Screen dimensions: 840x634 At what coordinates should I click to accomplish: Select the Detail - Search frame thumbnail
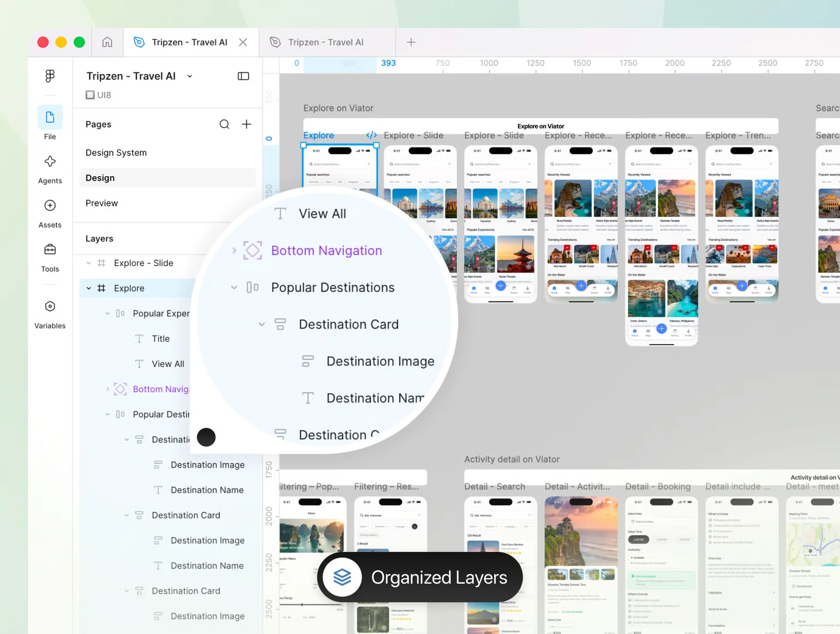click(x=500, y=565)
